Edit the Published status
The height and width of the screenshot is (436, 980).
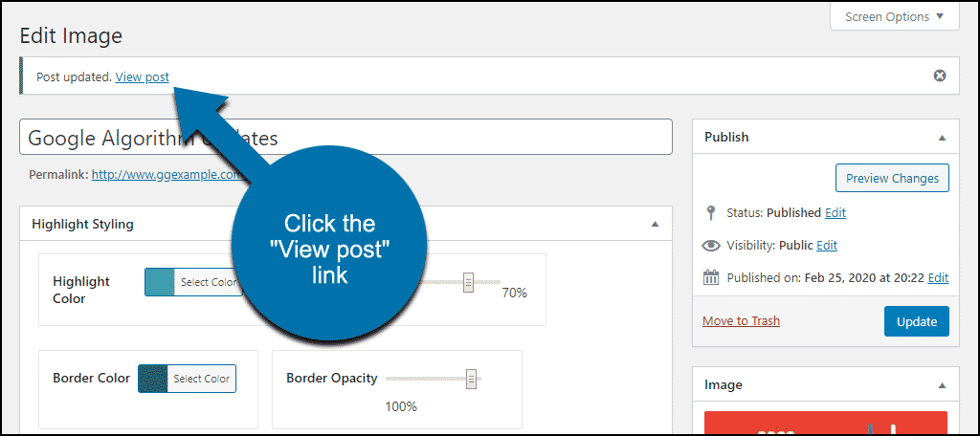pos(835,213)
